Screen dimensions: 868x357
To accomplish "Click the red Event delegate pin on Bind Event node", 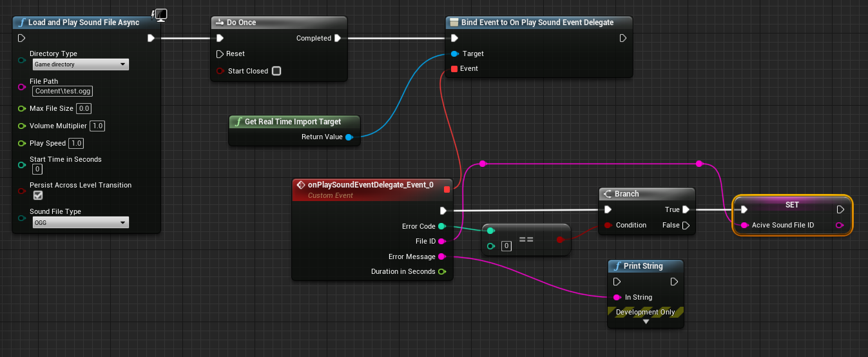I will click(454, 69).
